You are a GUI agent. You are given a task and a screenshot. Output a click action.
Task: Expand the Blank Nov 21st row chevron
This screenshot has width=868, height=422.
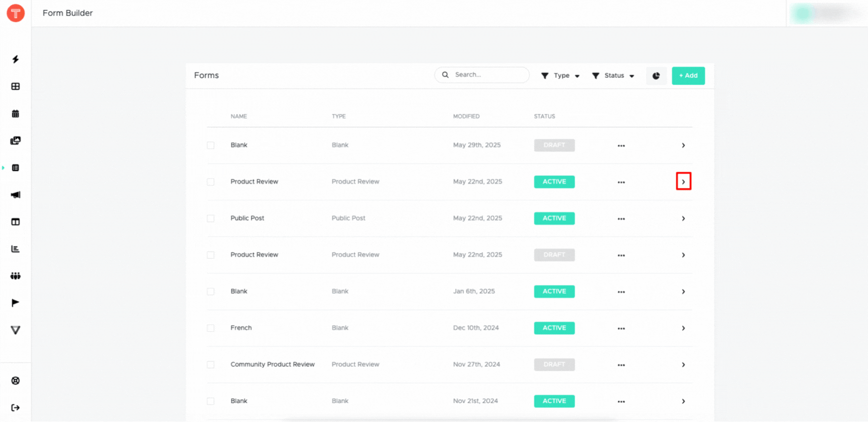point(683,401)
